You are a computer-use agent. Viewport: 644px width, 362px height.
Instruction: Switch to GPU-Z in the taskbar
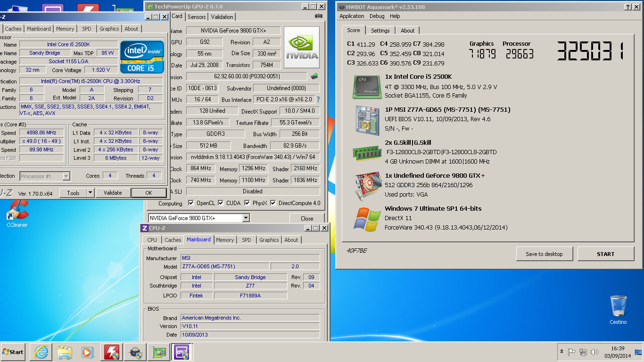click(x=159, y=352)
